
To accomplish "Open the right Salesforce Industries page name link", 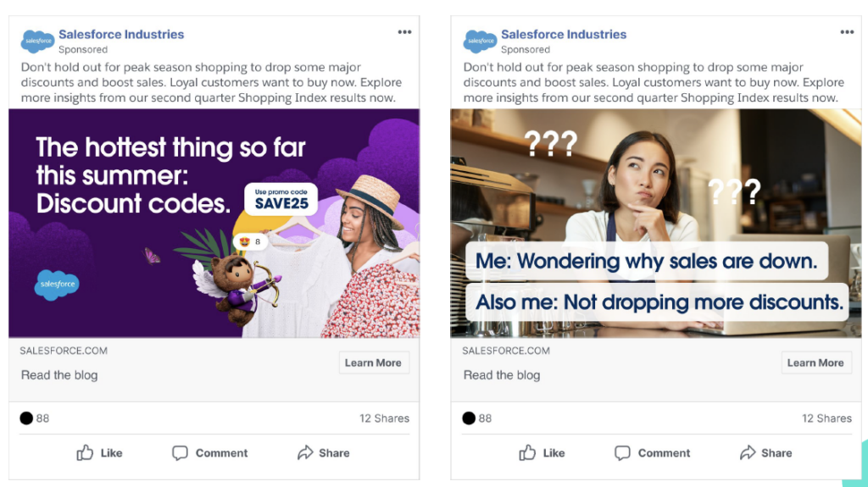I will click(564, 35).
